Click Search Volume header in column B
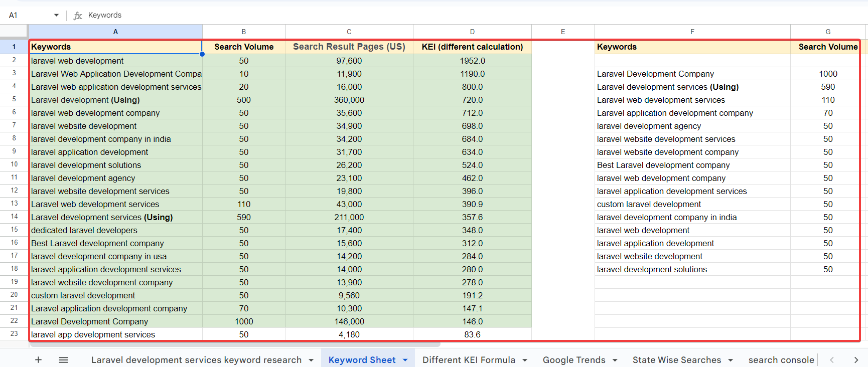This screenshot has width=868, height=367. click(x=244, y=47)
